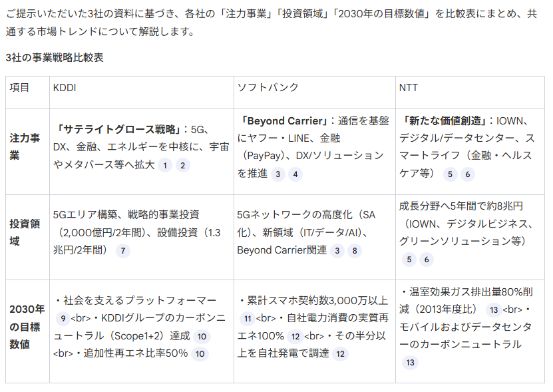Open citation 10 after「（Scope1+2）達成」

pyautogui.click(x=202, y=336)
